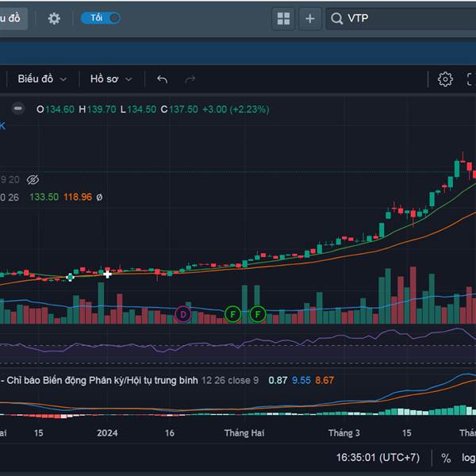Click the plus icon to add panel
The width and height of the screenshot is (476, 476).
(x=309, y=18)
